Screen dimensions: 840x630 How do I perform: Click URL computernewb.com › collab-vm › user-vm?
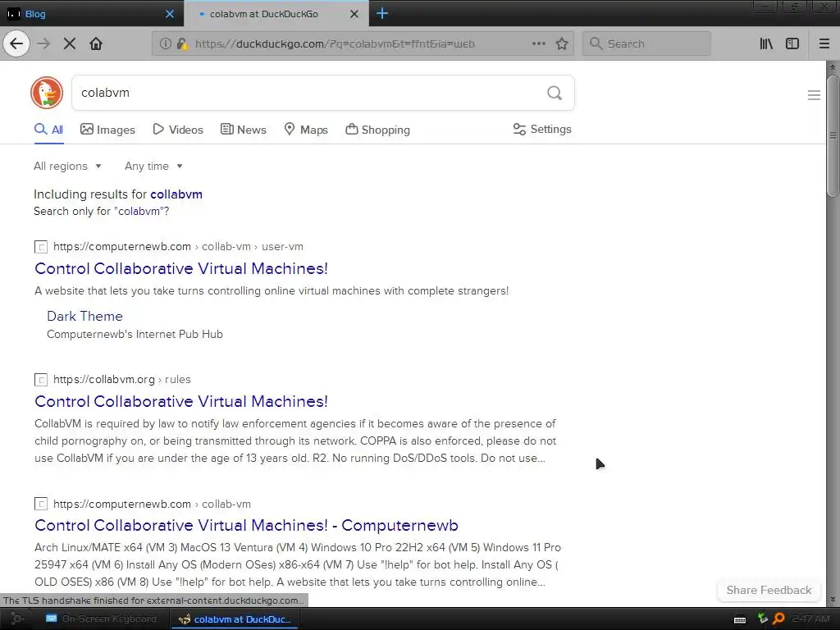(x=178, y=246)
